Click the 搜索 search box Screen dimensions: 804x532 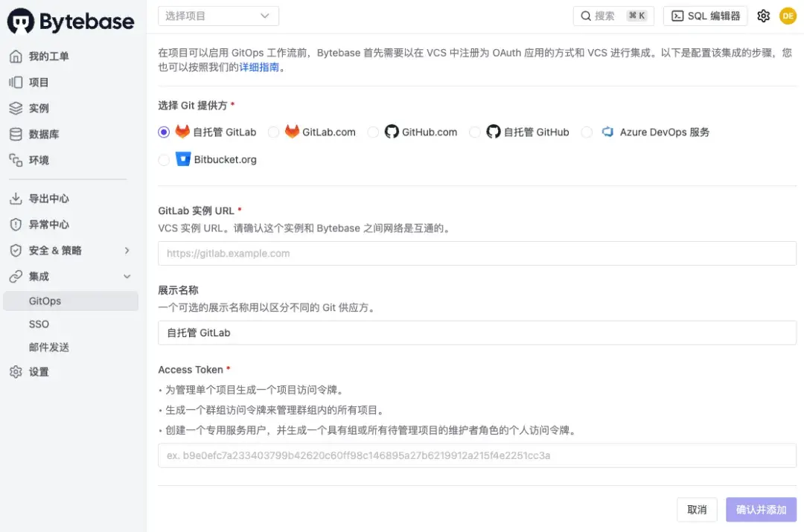(x=613, y=16)
